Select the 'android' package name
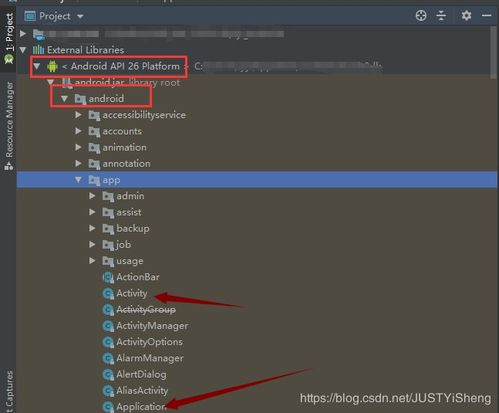The height and width of the screenshot is (413, 499). [x=106, y=99]
